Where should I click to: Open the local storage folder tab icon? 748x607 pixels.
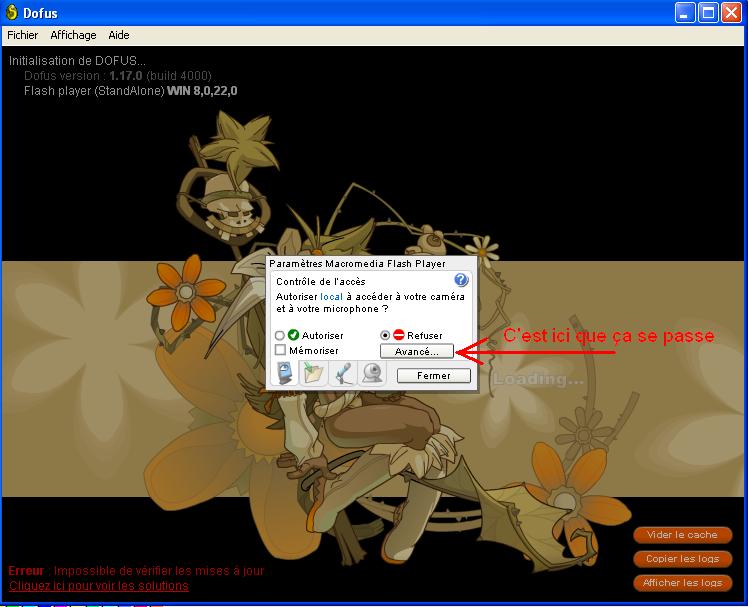coord(313,373)
